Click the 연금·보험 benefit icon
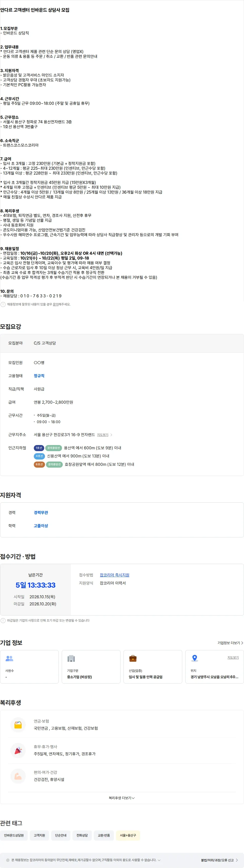Screen dimensions: 244x868 (x=18, y=725)
